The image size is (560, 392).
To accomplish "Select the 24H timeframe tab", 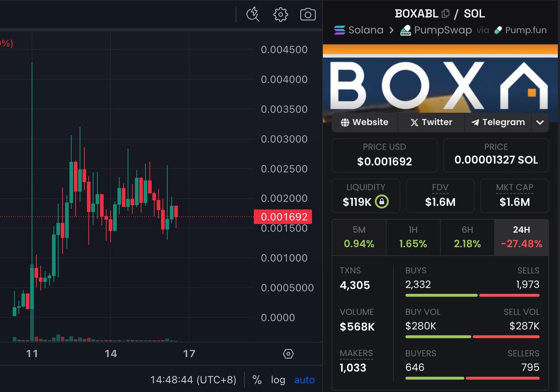I will point(521,237).
